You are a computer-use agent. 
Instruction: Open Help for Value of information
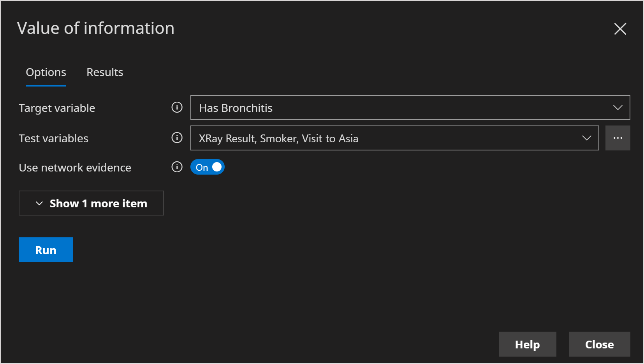click(x=527, y=344)
